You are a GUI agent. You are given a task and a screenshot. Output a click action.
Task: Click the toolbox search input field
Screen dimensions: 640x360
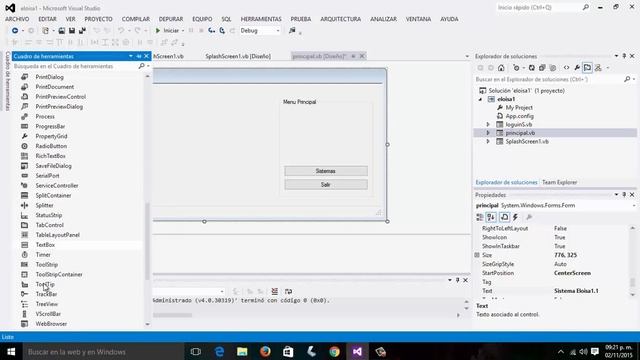point(75,66)
